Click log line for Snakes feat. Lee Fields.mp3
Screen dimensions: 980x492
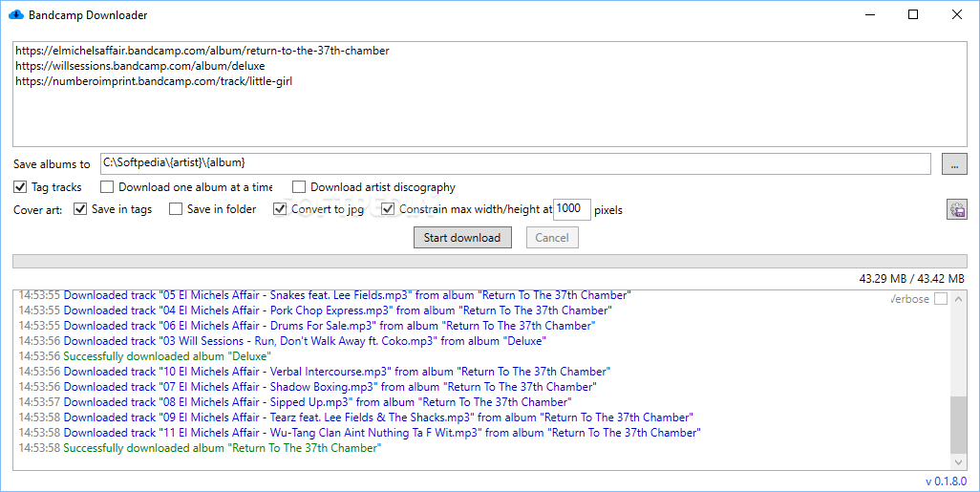pos(325,295)
